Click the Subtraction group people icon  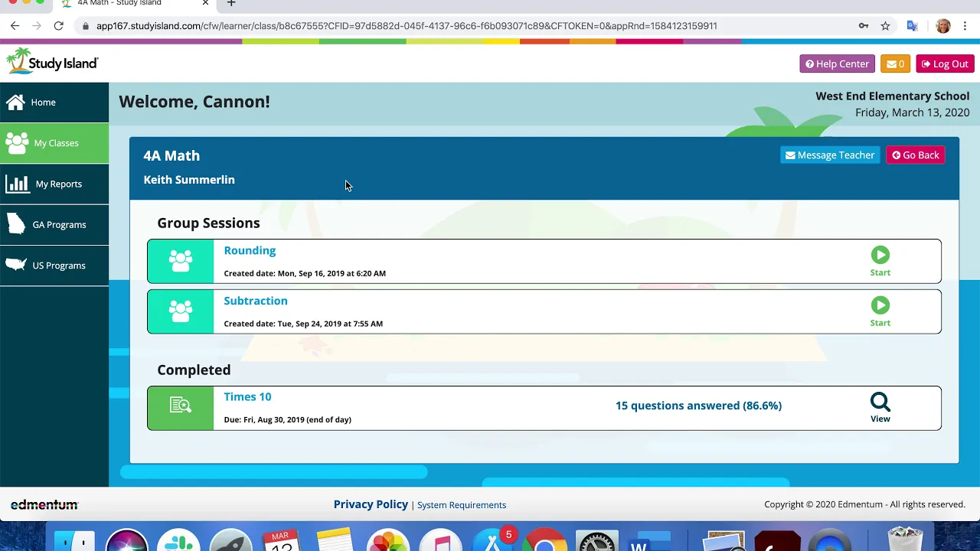tap(181, 311)
